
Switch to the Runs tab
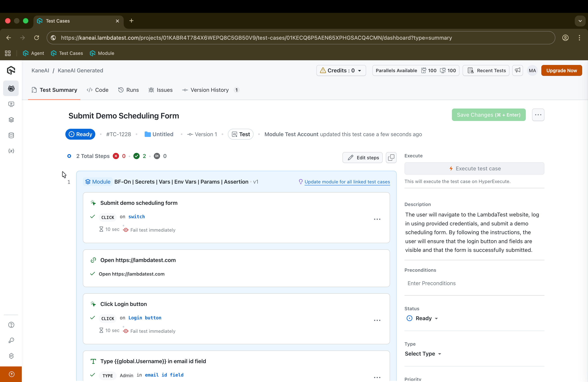129,90
